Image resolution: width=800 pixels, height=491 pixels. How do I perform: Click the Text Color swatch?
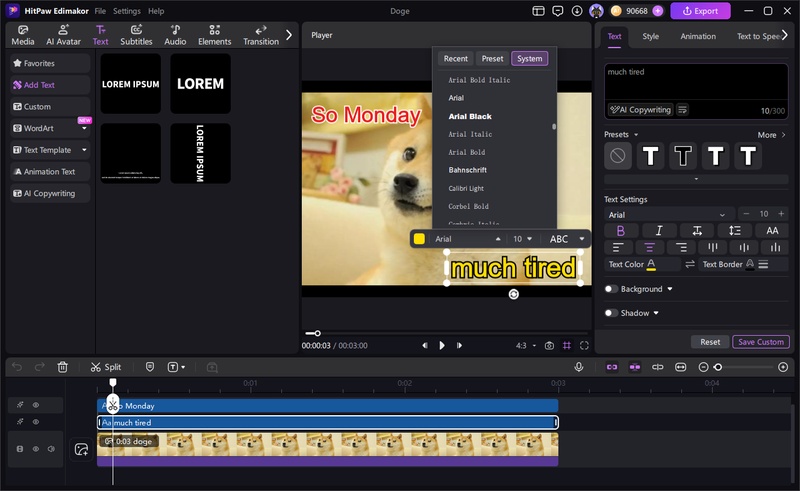651,264
